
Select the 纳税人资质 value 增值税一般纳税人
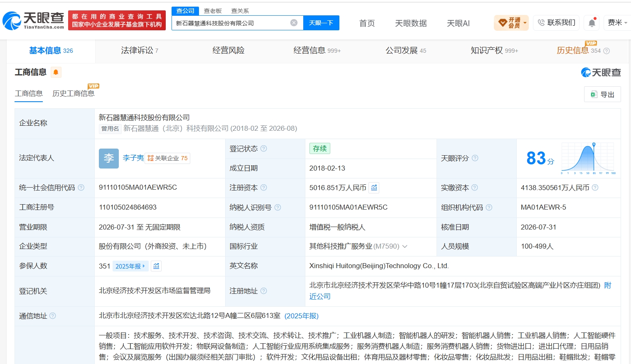click(337, 227)
